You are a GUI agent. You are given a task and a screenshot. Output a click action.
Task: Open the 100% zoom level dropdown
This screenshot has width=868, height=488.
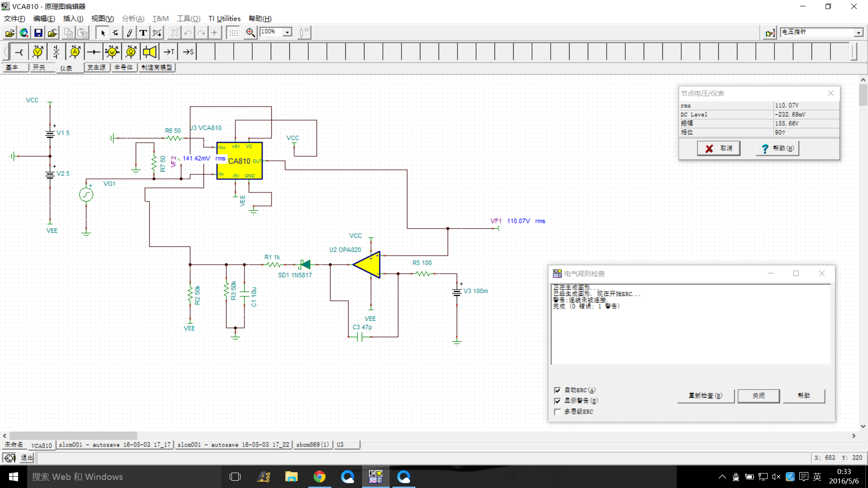pyautogui.click(x=287, y=32)
